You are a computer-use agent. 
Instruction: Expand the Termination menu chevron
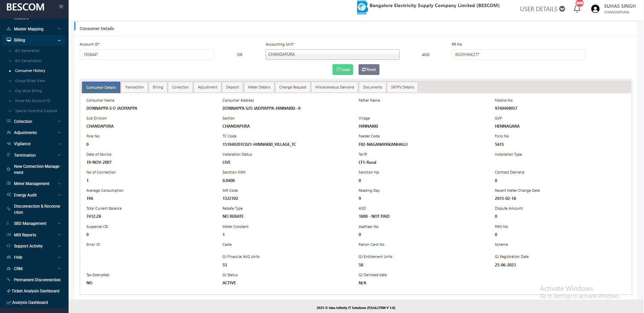pos(59,155)
